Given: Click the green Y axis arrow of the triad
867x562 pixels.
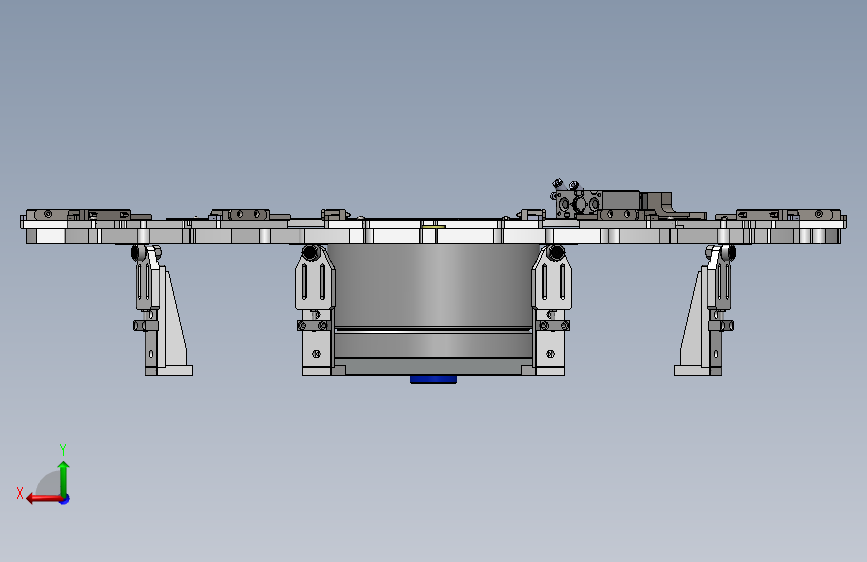Looking at the screenshot, I should point(64,478).
